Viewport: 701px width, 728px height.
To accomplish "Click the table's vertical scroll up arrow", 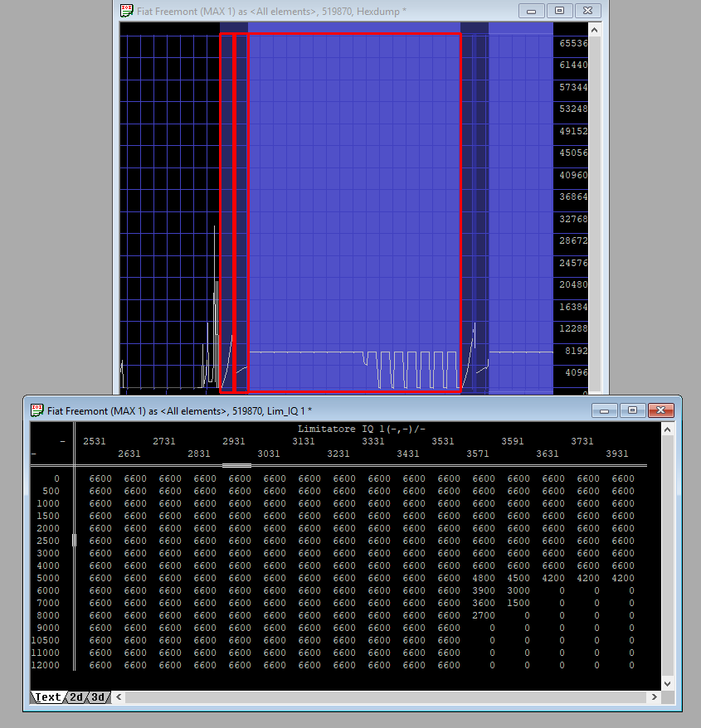I will coord(669,428).
